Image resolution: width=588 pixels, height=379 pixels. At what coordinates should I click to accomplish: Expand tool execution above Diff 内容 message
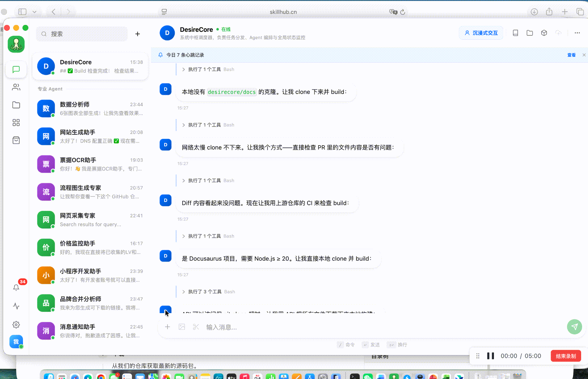208,181
